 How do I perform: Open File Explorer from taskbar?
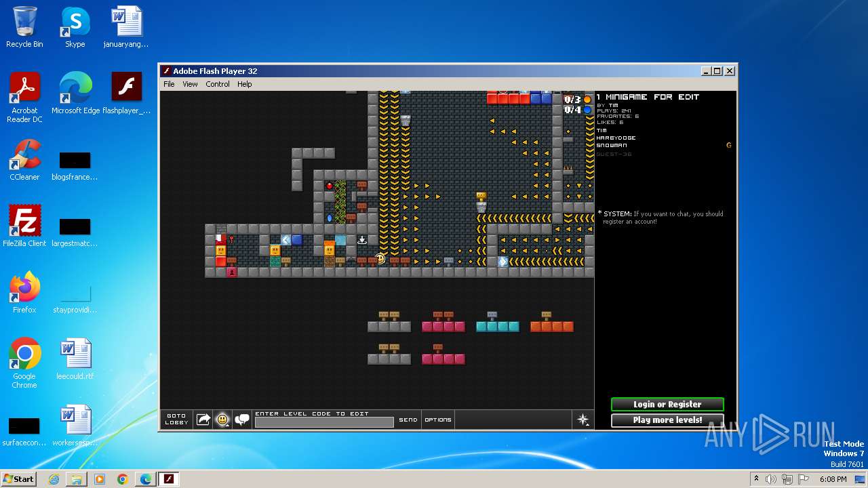(x=77, y=479)
